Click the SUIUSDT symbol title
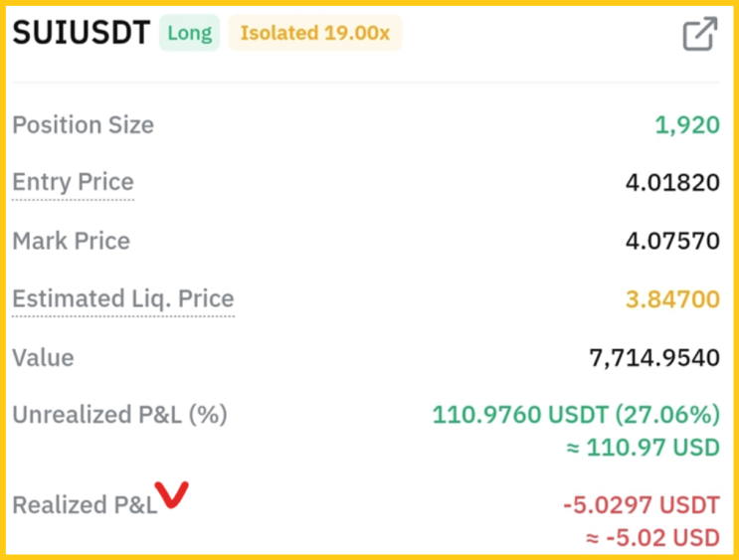This screenshot has width=739, height=560. (x=80, y=34)
